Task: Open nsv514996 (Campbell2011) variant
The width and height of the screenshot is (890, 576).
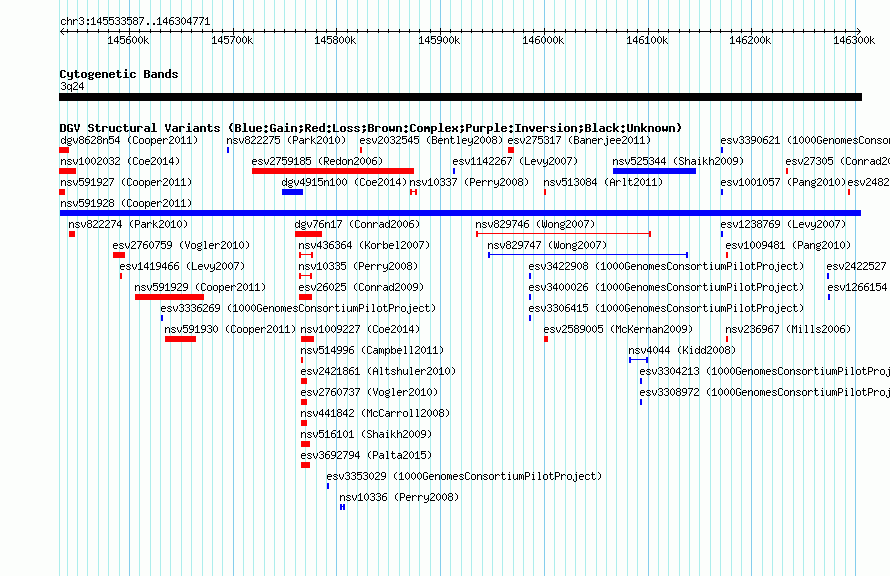Action: (x=372, y=350)
